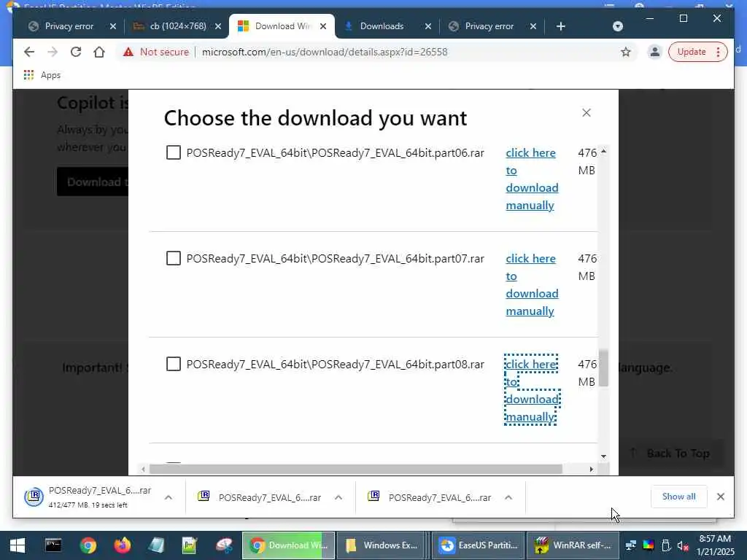The width and height of the screenshot is (747, 560).
Task: Open options chevron for second rar download
Action: [338, 497]
